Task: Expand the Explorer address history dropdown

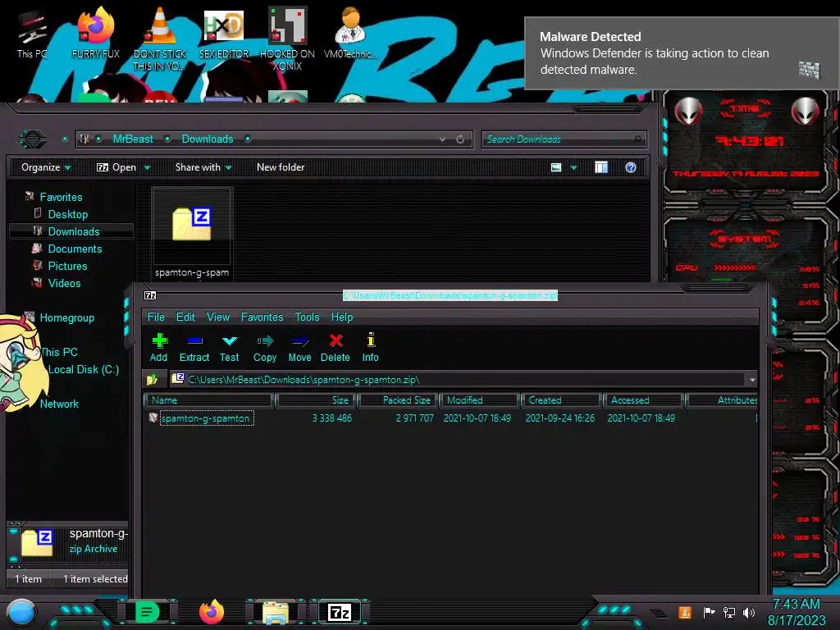Action: [442, 139]
